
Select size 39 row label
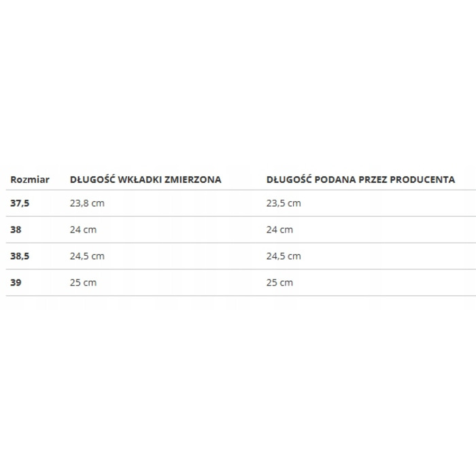tap(16, 282)
